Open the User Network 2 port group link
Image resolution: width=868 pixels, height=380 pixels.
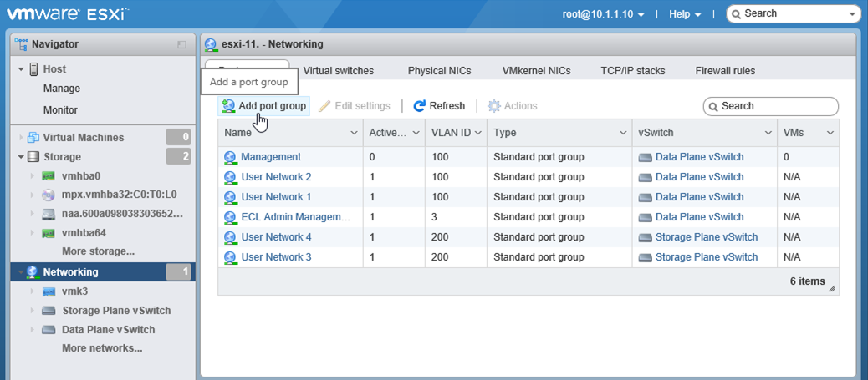click(276, 177)
